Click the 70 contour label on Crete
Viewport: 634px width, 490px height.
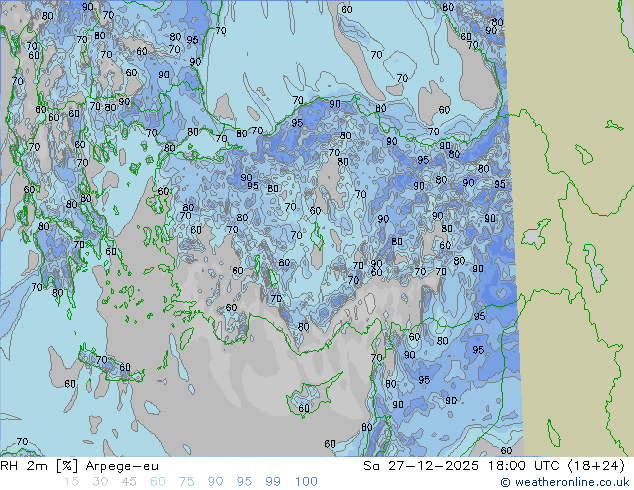pos(101,360)
